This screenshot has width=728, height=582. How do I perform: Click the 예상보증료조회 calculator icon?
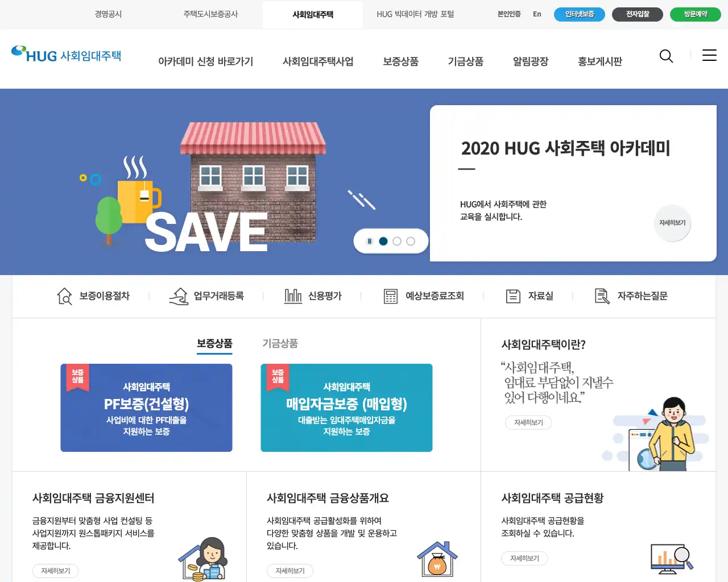pos(391,296)
